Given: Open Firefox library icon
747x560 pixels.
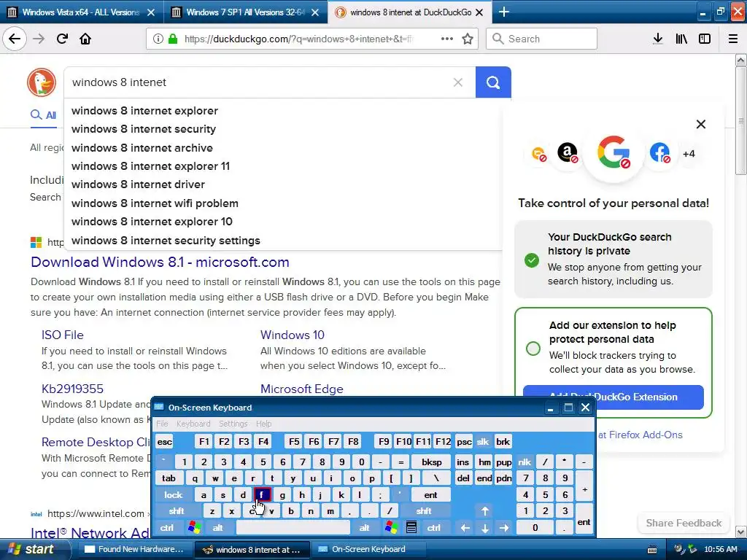Looking at the screenshot, I should (681, 39).
